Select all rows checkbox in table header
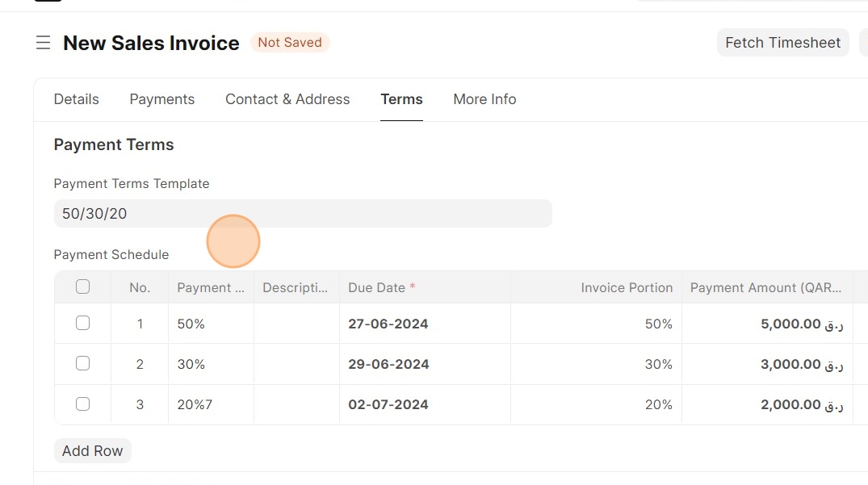This screenshot has width=868, height=485. (x=82, y=286)
